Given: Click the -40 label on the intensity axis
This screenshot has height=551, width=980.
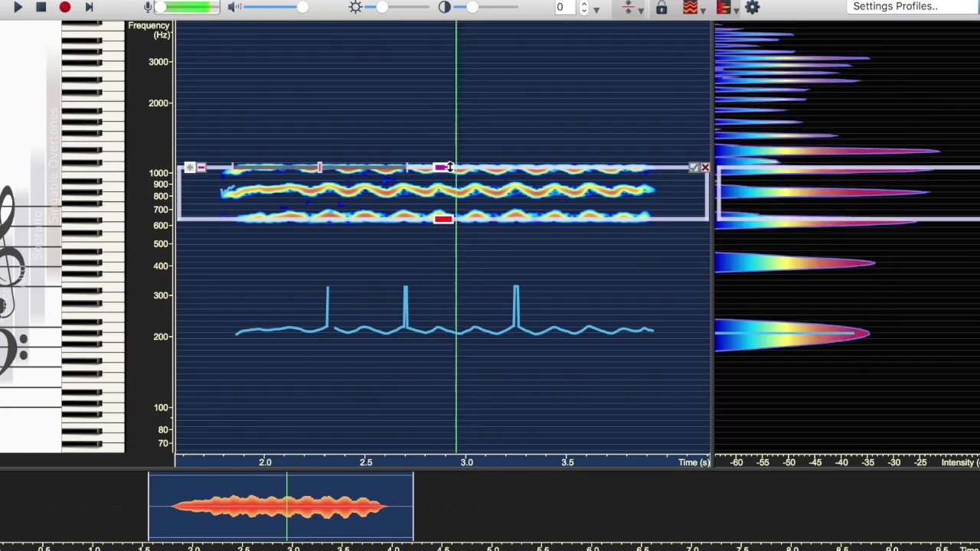Looking at the screenshot, I should tap(841, 462).
